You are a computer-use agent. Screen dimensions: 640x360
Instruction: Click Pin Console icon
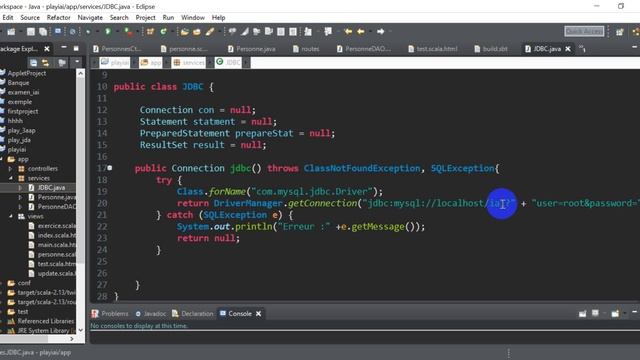(x=582, y=313)
